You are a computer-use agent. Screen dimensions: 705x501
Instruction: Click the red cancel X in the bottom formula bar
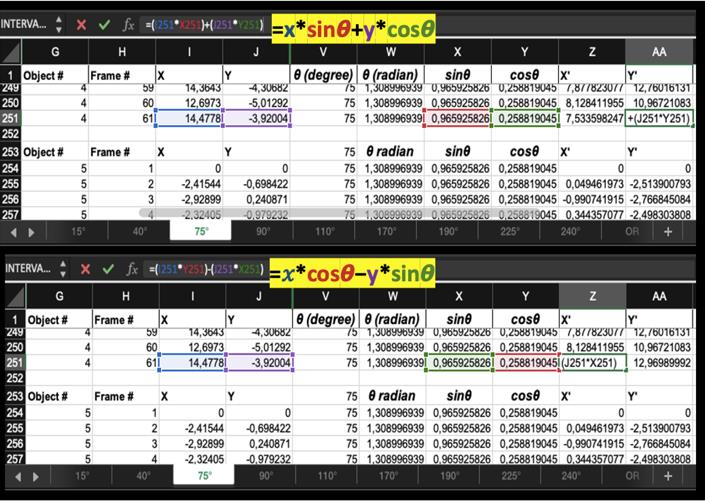(x=79, y=270)
